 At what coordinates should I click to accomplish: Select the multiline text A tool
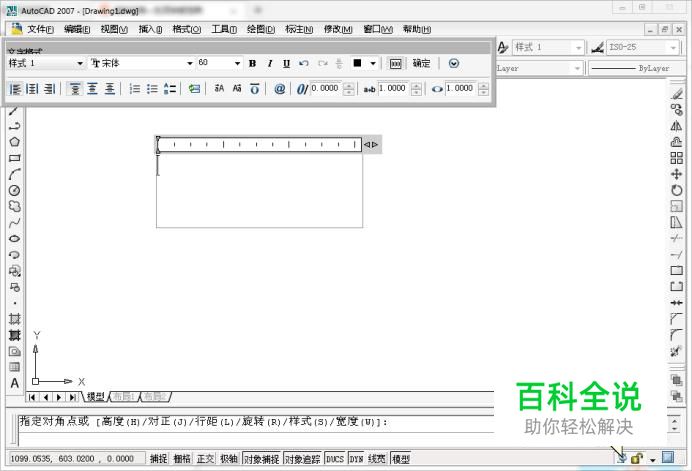(15, 383)
